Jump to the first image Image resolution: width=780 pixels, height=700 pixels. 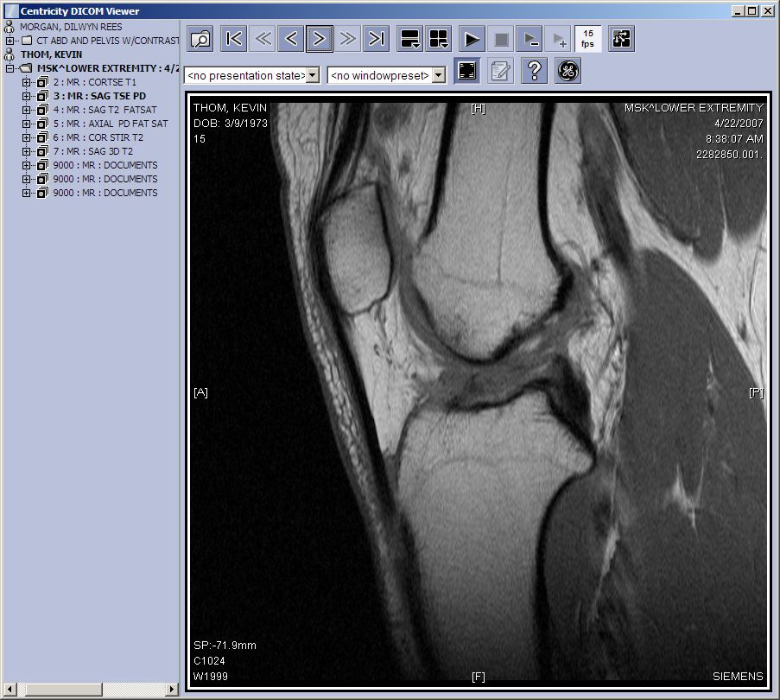pos(233,38)
